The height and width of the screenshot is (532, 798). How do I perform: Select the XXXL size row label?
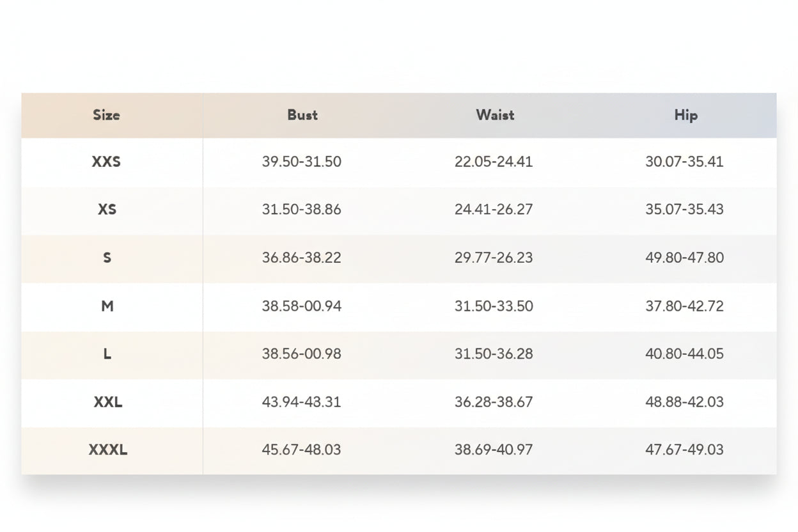(x=107, y=450)
